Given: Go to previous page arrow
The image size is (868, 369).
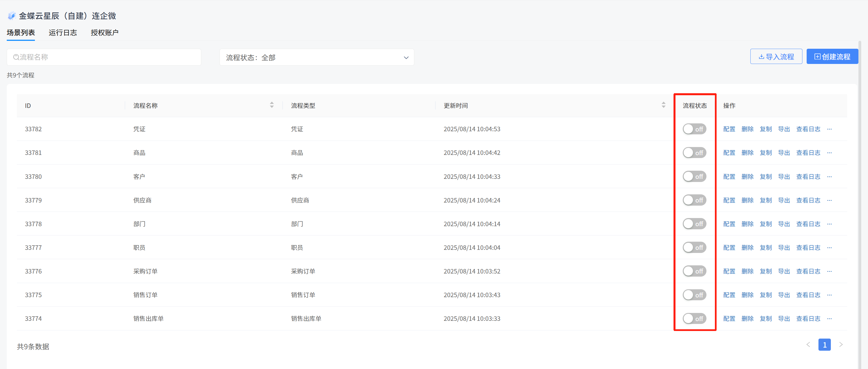Looking at the screenshot, I should pyautogui.click(x=808, y=344).
